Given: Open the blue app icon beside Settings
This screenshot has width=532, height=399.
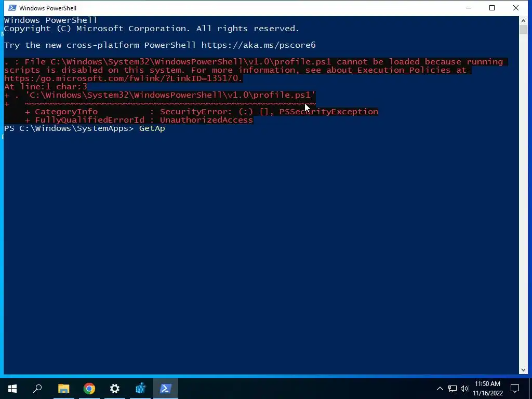Looking at the screenshot, I should [x=140, y=389].
